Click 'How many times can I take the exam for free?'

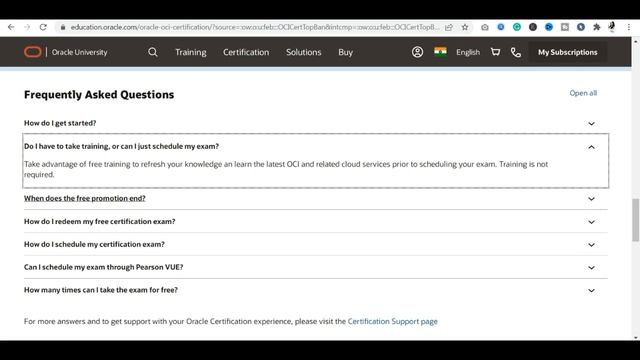101,290
